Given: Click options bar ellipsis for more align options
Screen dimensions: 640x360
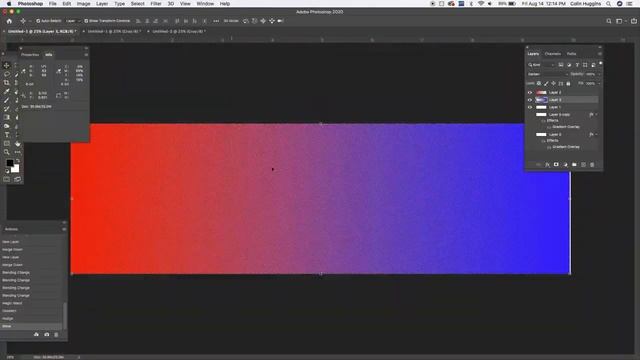Looking at the screenshot, I should pos(216,21).
